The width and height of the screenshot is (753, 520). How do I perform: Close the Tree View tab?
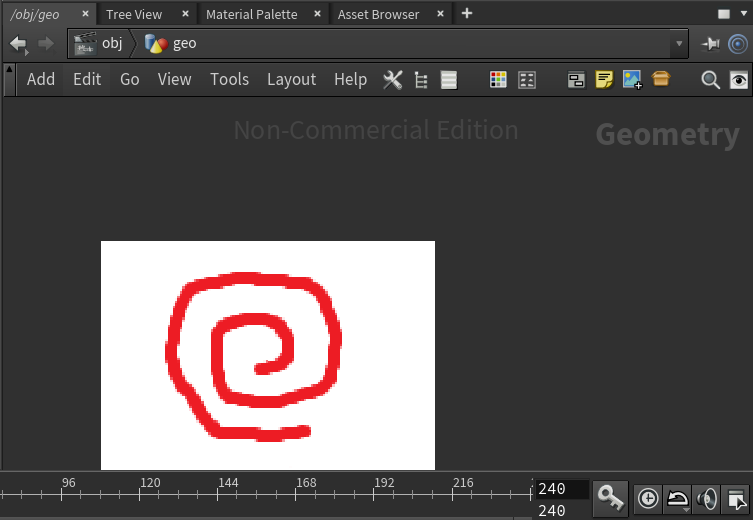coord(185,14)
